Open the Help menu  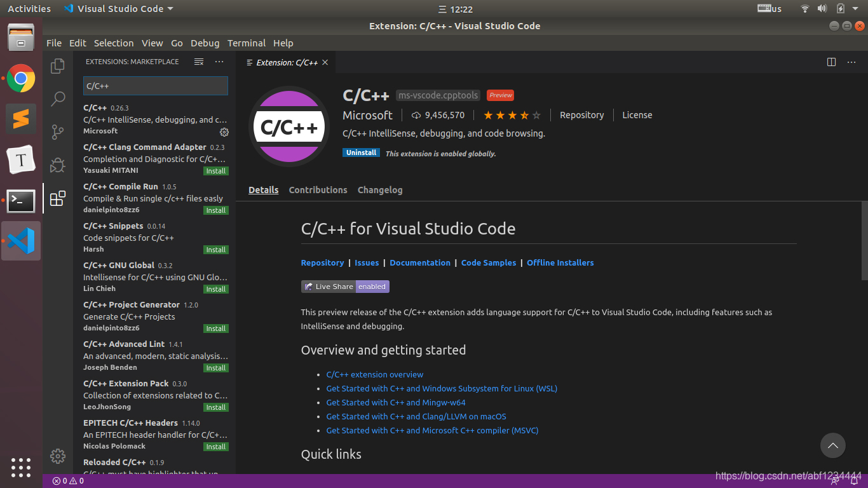coord(283,43)
